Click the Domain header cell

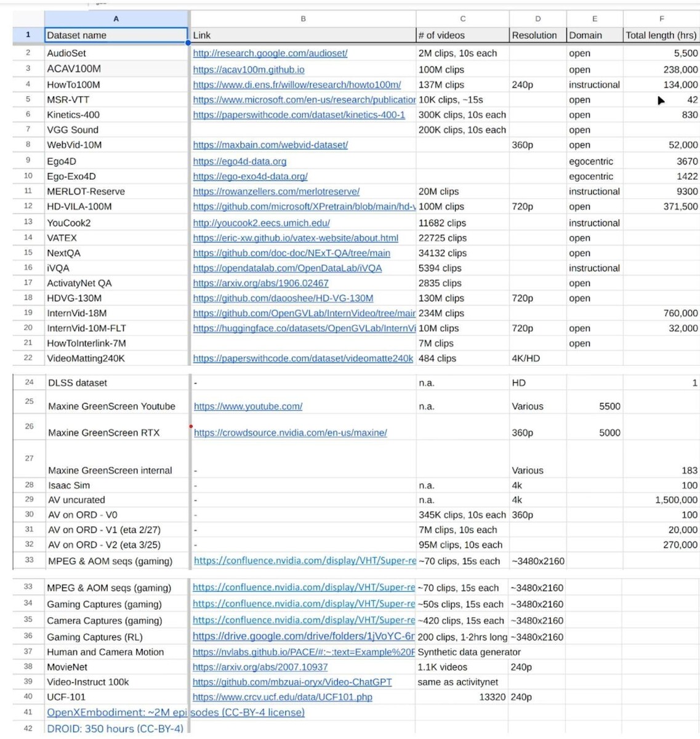[x=594, y=35]
